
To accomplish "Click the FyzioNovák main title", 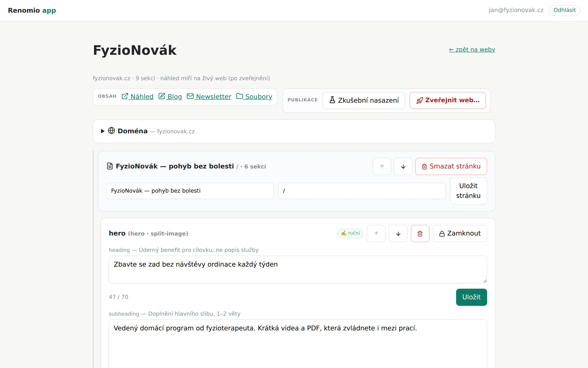I will 135,50.
